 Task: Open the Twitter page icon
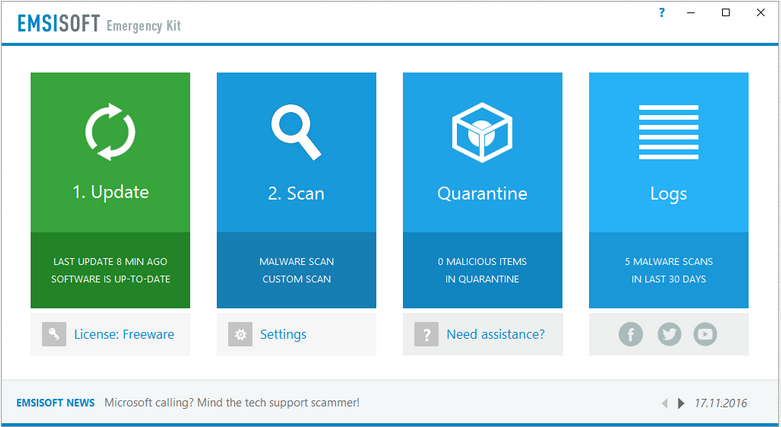(669, 334)
